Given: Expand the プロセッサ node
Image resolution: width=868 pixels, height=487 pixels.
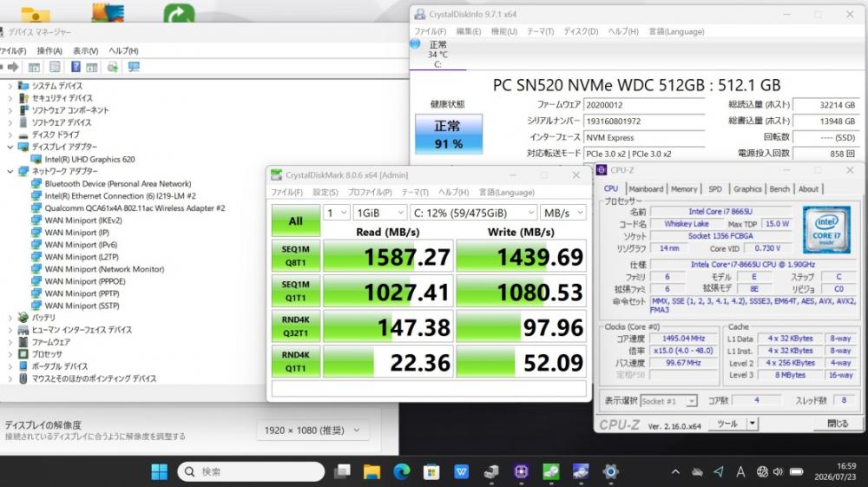Looking at the screenshot, I should [x=10, y=354].
